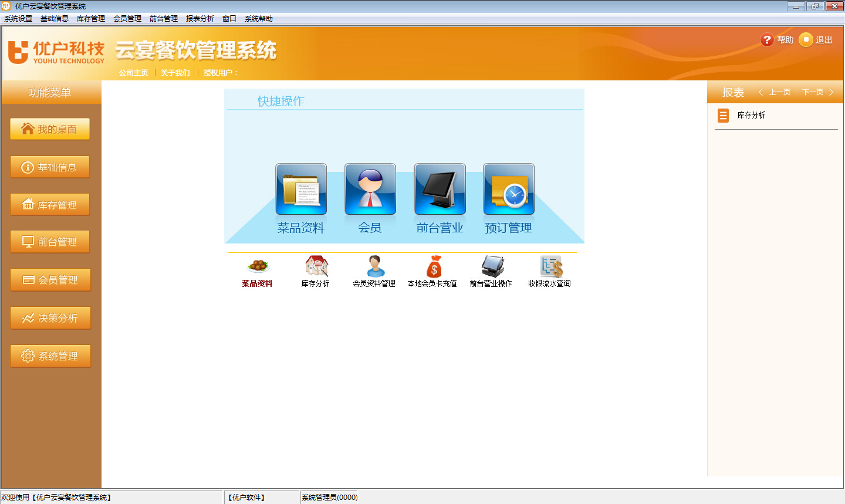Click the 库存分析 house shortcut icon

pos(316,266)
